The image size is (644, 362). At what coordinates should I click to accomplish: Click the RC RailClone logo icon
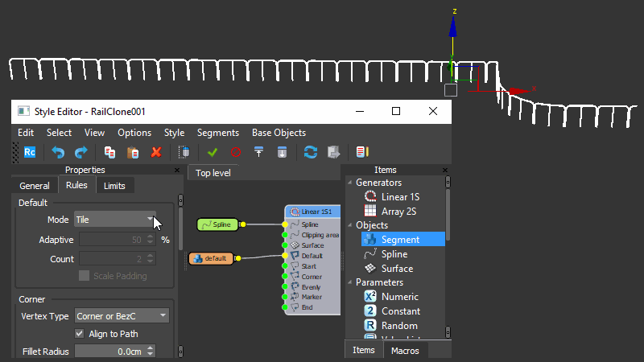coord(29,152)
